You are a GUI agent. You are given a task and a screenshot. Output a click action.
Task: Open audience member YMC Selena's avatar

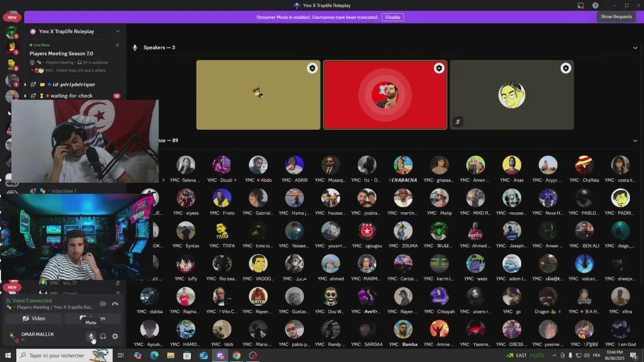(186, 165)
